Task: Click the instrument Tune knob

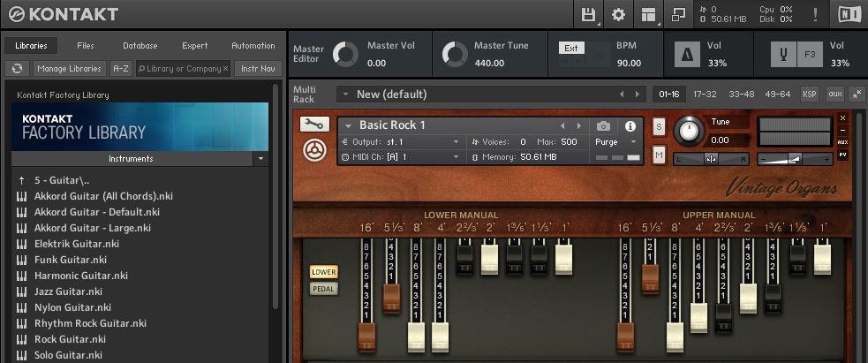Action: pos(690,131)
